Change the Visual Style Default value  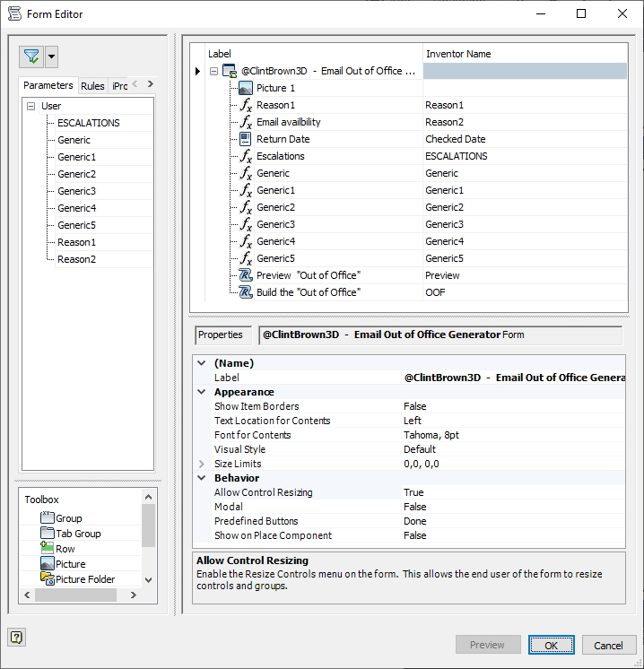coord(513,449)
